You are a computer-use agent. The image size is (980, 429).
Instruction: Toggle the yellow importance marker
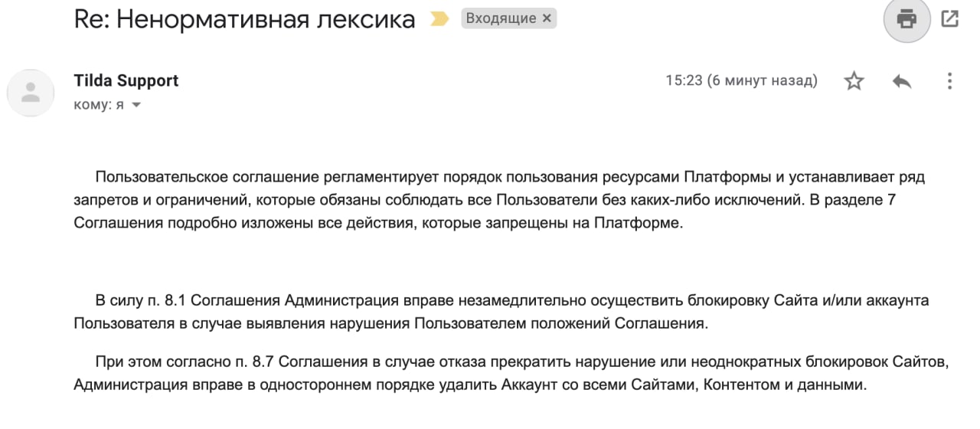[439, 19]
